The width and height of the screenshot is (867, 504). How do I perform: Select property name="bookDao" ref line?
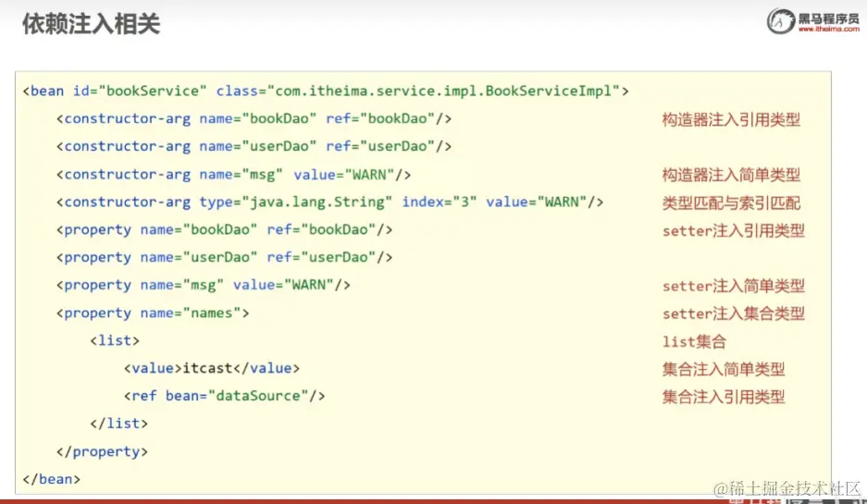224,230
